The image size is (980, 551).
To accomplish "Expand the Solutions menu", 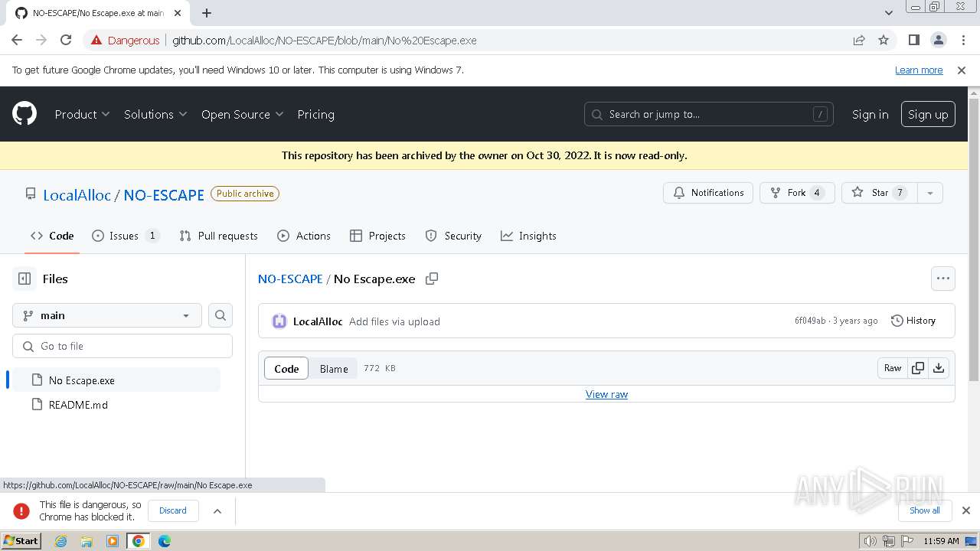I will click(155, 114).
